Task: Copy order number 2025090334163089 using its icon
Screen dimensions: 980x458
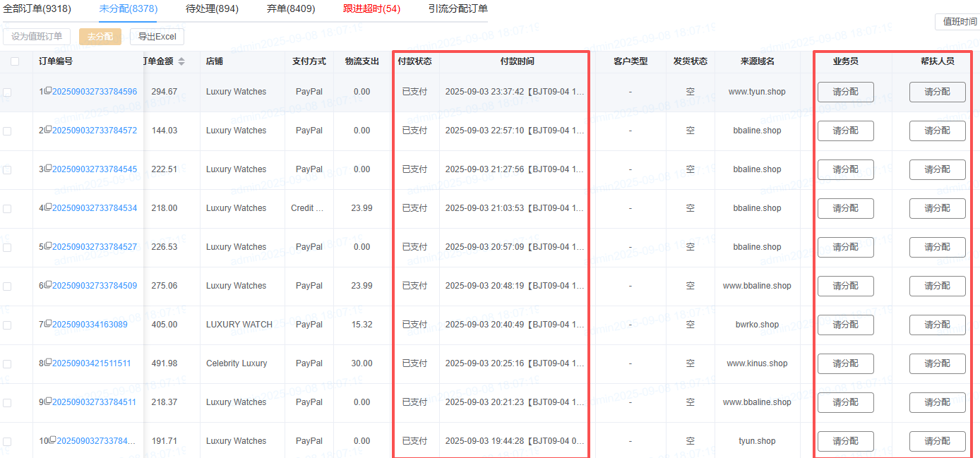Action: pos(49,324)
